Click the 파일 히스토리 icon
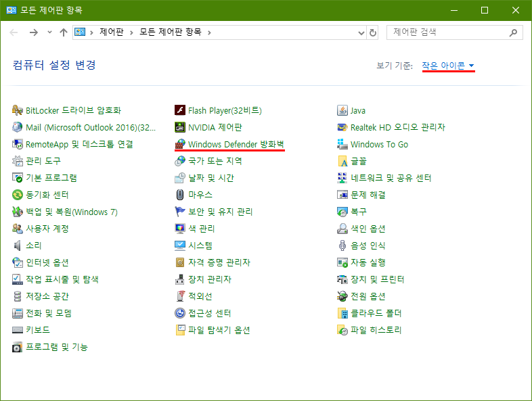The image size is (532, 401). click(342, 330)
